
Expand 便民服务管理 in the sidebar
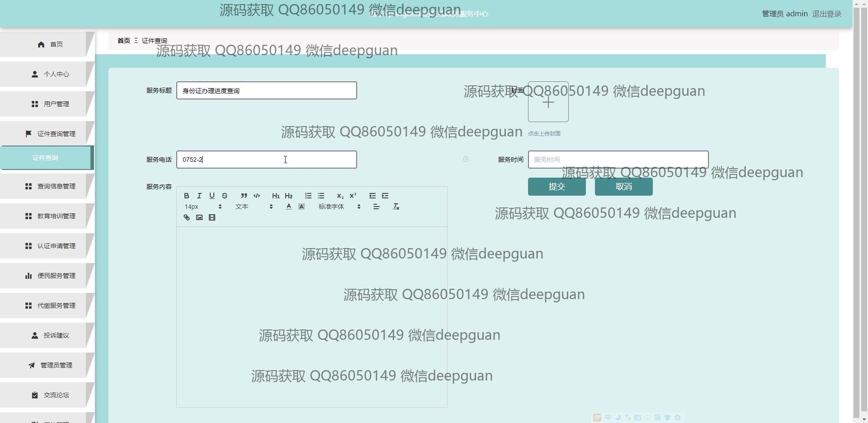pos(47,276)
